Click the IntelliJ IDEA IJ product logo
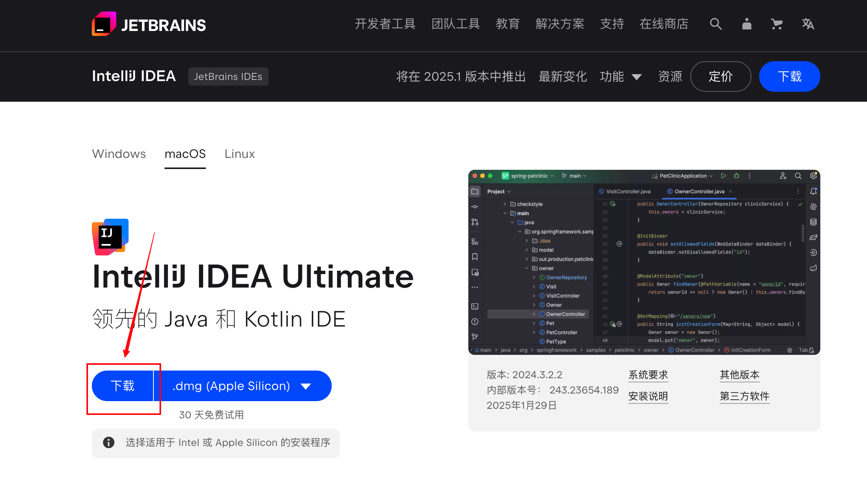 (110, 237)
